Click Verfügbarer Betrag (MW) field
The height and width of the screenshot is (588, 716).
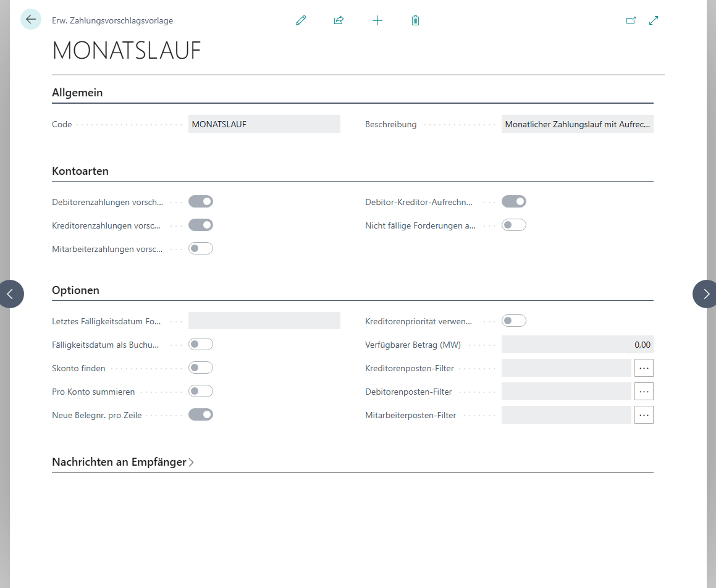[577, 345]
